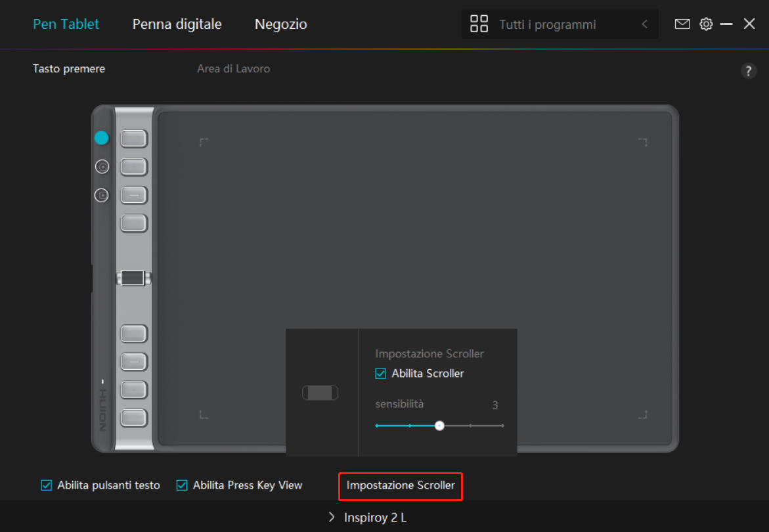The image size is (769, 532).
Task: Expand the Inspiroy 2 L device chevron
Action: point(332,518)
